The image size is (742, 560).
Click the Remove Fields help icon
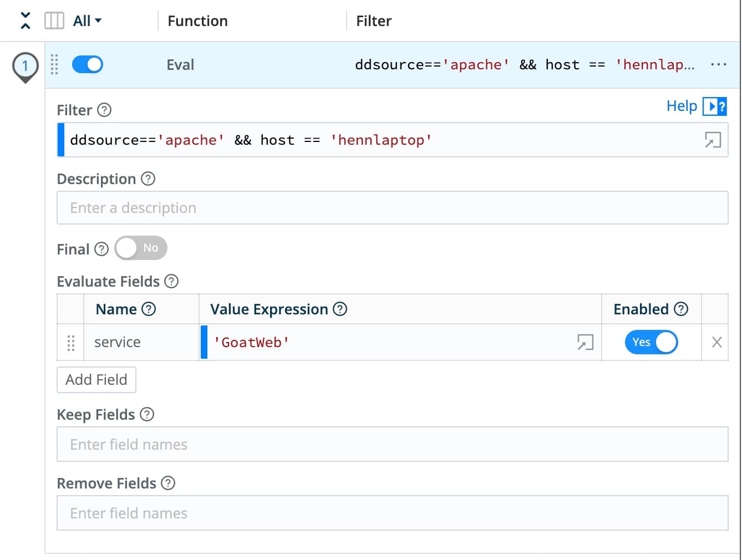pos(168,483)
